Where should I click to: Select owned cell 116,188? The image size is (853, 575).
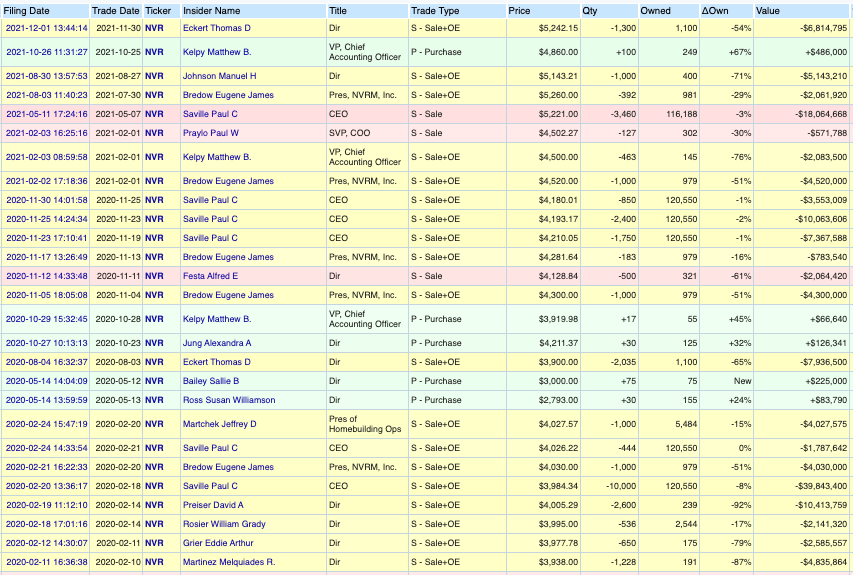669,114
